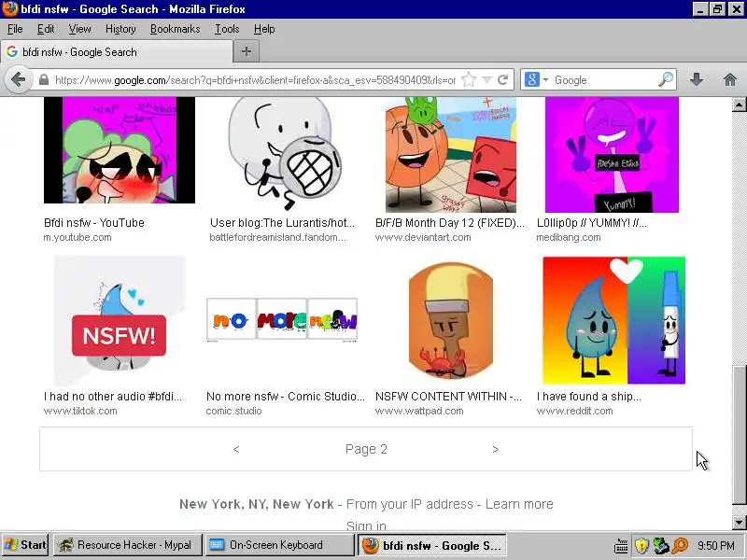The height and width of the screenshot is (560, 747).
Task: Click the basketball and red block thumbnail
Action: (451, 155)
